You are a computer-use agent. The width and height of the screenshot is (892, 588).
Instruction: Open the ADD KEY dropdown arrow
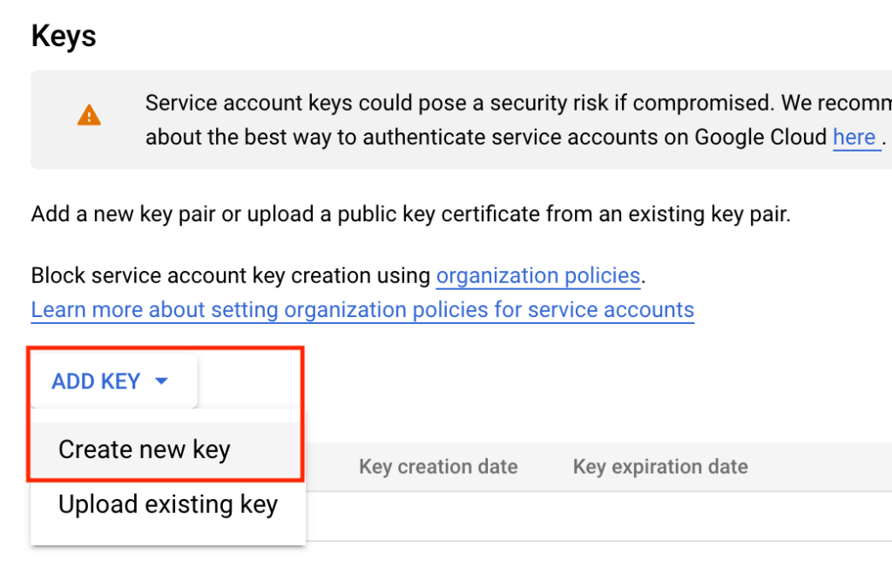click(161, 381)
